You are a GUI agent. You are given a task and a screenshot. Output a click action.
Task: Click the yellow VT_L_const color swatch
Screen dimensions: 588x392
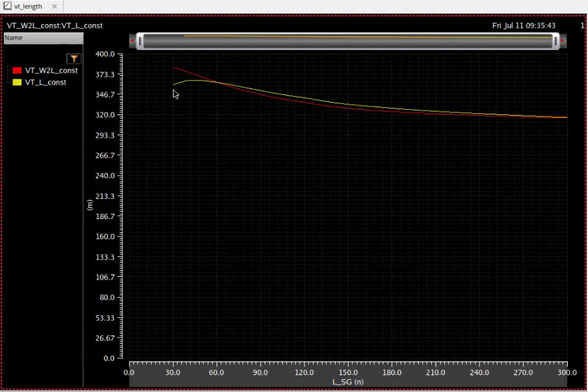click(x=17, y=83)
